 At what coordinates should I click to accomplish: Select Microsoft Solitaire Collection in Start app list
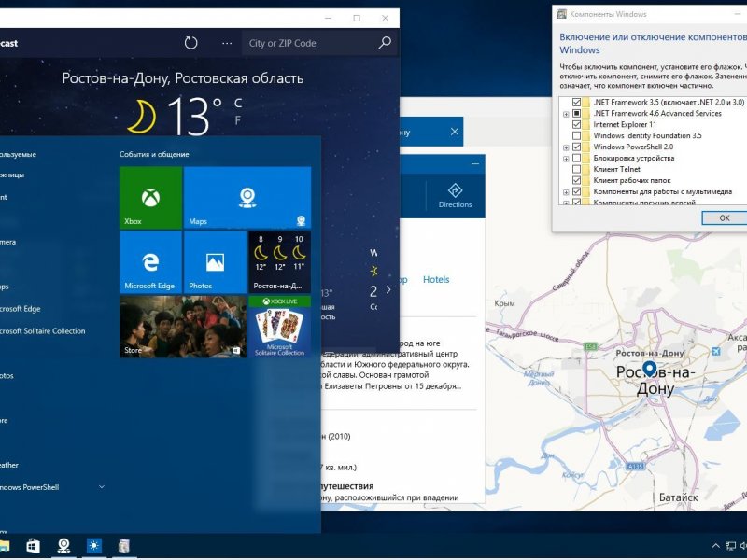pyautogui.click(x=42, y=331)
